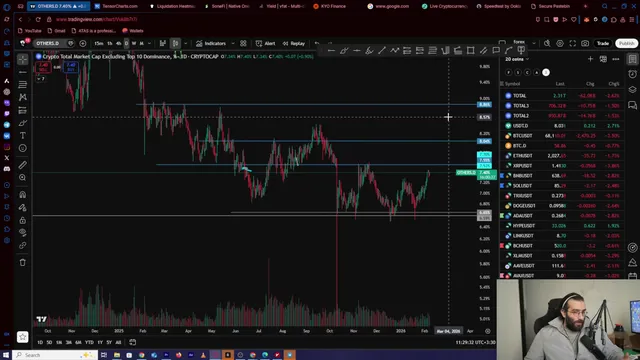Image resolution: width=640 pixels, height=360 pixels.
Task: Take a chart snapshot with camera icon
Action: pos(585,43)
